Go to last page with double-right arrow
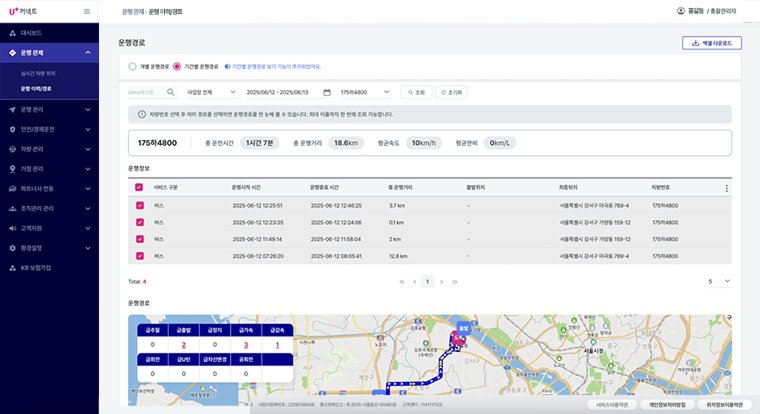Viewport: 760px width, 414px height. (455, 282)
